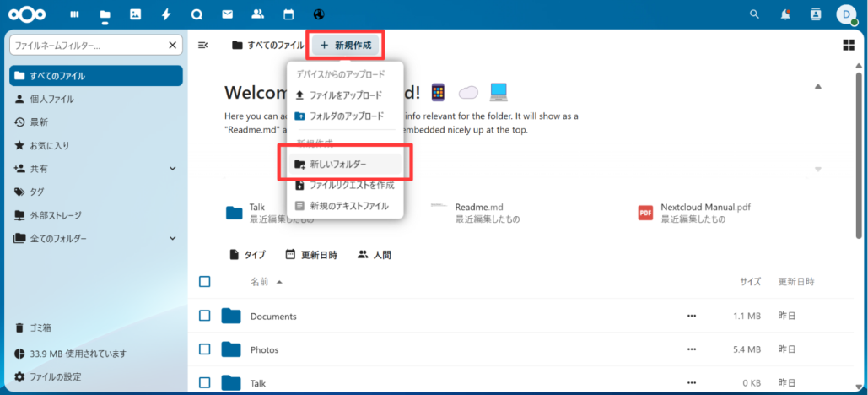The width and height of the screenshot is (868, 395).
Task: Choose ファイルをアップロード menu item
Action: (345, 95)
